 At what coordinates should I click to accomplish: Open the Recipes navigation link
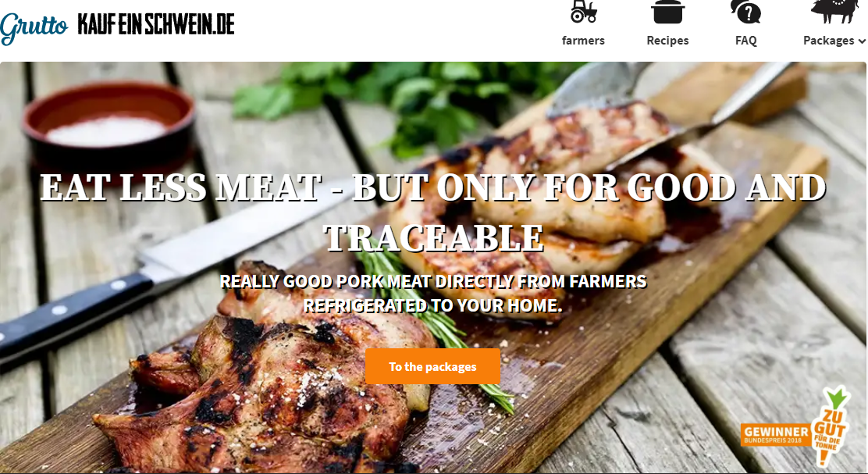pos(667,41)
